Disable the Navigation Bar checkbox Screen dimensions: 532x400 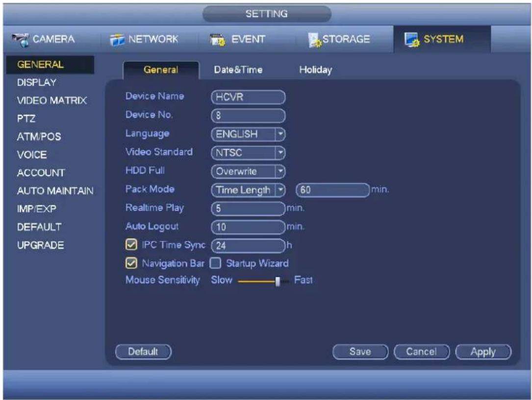131,263
